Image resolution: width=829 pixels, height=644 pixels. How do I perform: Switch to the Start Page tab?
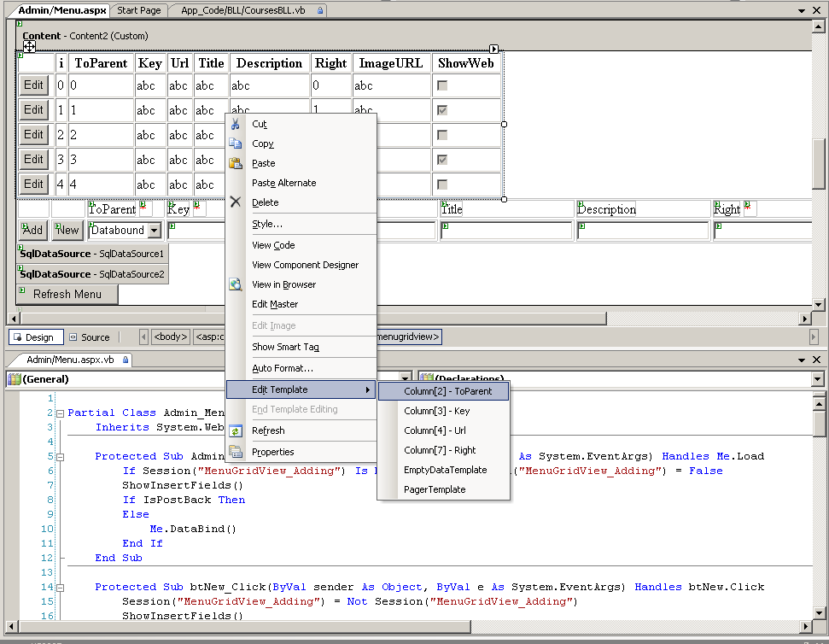(x=138, y=10)
